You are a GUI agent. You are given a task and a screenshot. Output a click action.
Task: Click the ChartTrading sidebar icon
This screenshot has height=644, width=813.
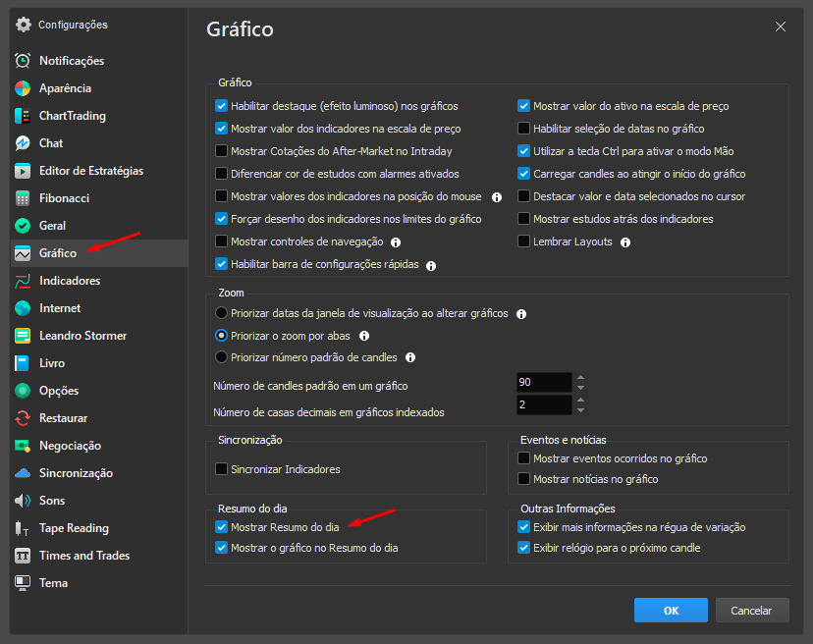pos(23,116)
